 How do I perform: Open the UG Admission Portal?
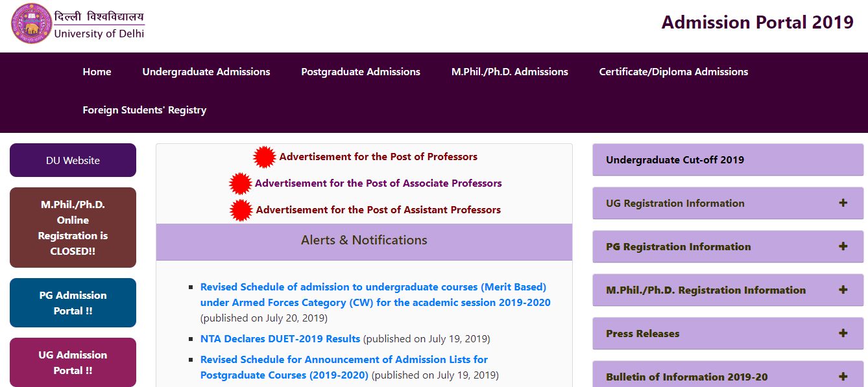(72, 362)
